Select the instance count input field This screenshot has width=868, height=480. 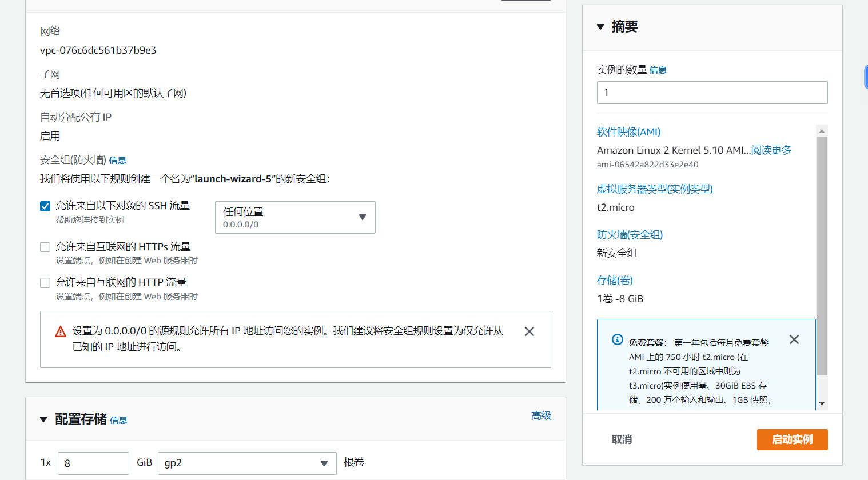[712, 92]
